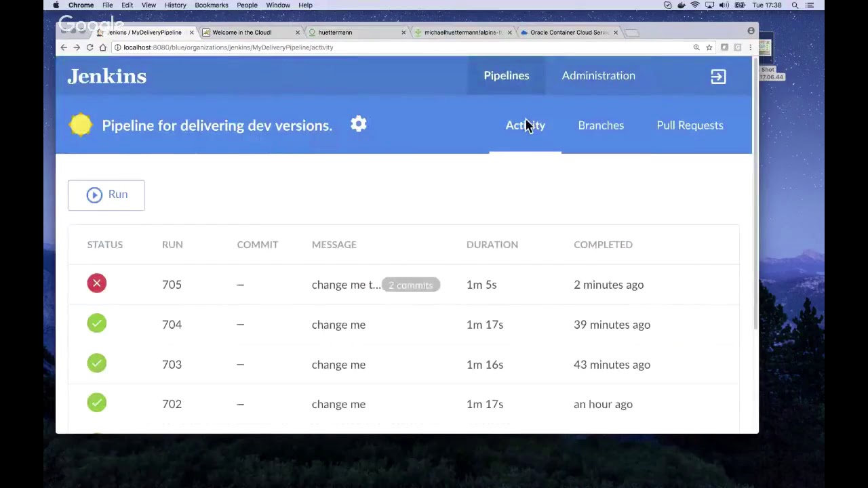Click the Run pipeline button
Screen dimensions: 868x488
click(x=106, y=195)
